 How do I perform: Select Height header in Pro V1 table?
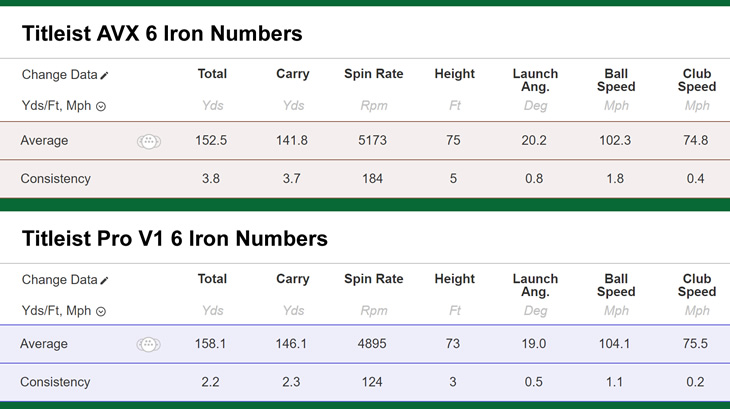(x=455, y=279)
